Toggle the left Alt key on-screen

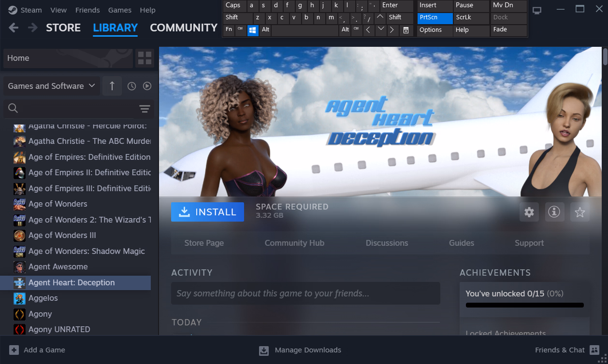pos(265,30)
